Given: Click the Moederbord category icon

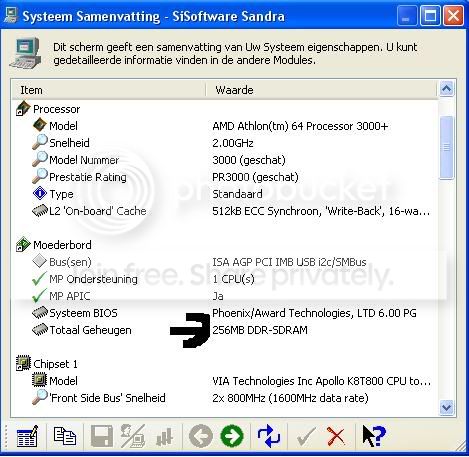Looking at the screenshot, I should click(x=23, y=244).
